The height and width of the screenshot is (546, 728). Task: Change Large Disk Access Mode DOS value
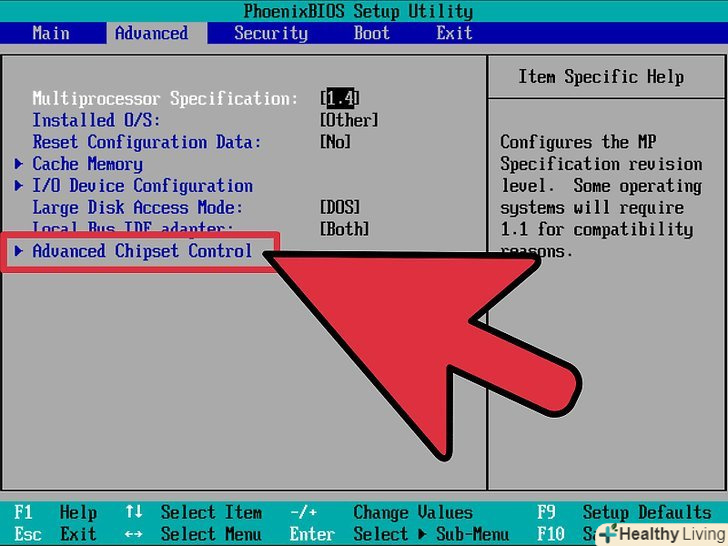pos(340,208)
